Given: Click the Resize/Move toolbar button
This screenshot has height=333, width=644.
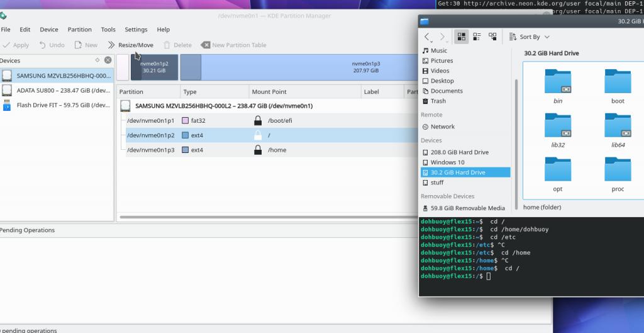Looking at the screenshot, I should pos(130,45).
